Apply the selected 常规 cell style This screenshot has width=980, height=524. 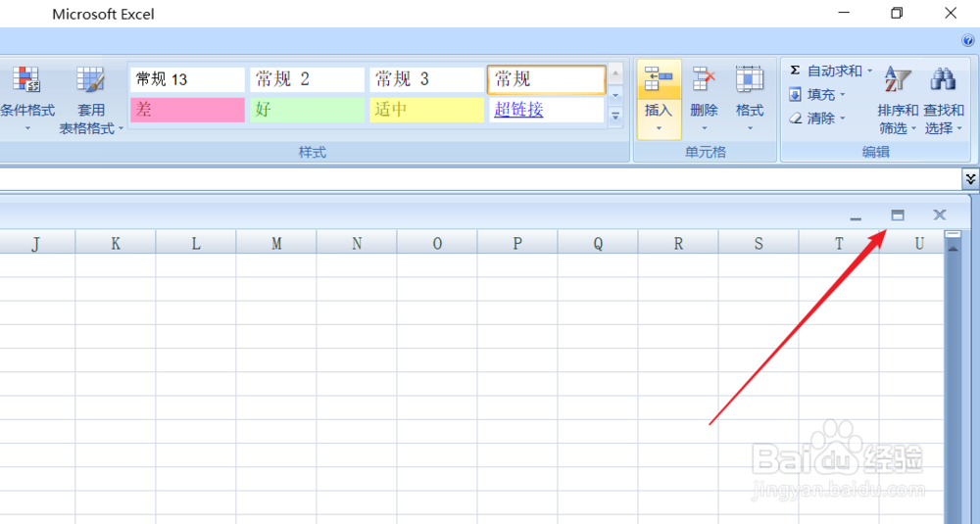click(x=546, y=79)
